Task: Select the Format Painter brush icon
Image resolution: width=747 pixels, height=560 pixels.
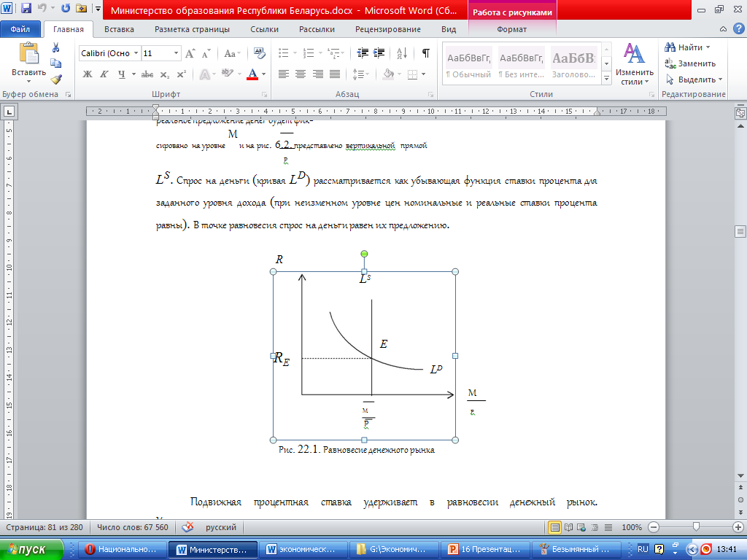Action: click(x=56, y=79)
